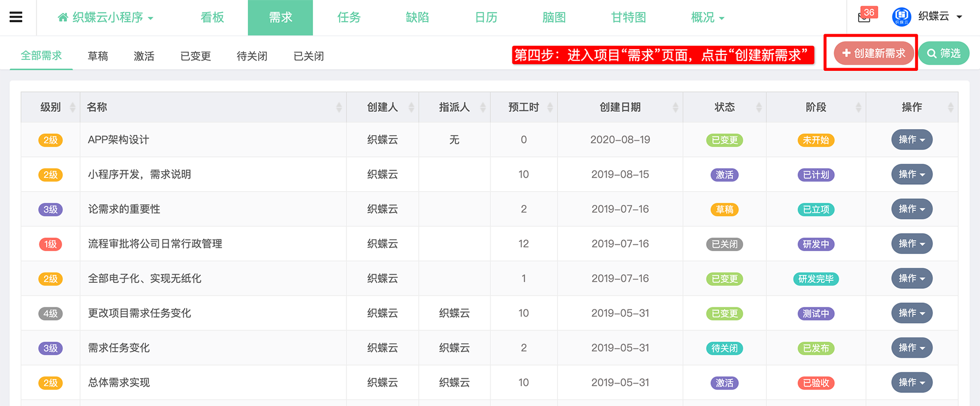This screenshot has width=980, height=406.
Task: Click the 织蝶云 user avatar icon
Action: click(x=902, y=16)
